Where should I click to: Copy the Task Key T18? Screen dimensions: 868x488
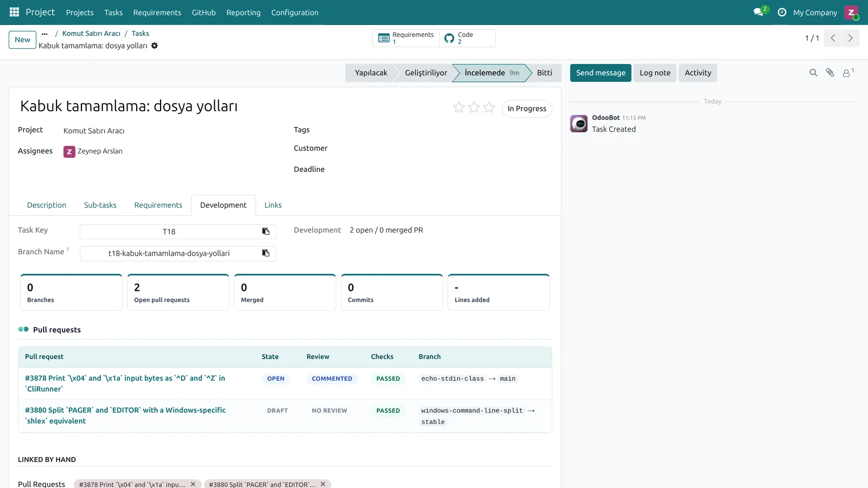pos(266,232)
